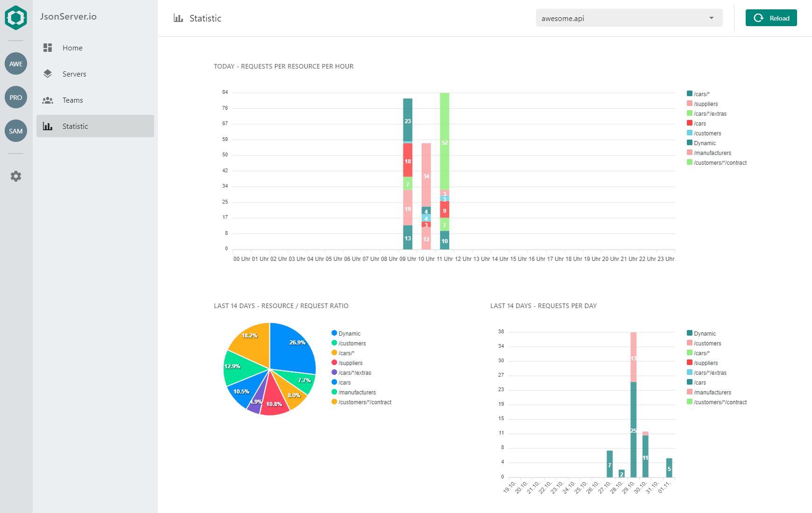
Task: Open the Statistic menu item
Action: [95, 126]
